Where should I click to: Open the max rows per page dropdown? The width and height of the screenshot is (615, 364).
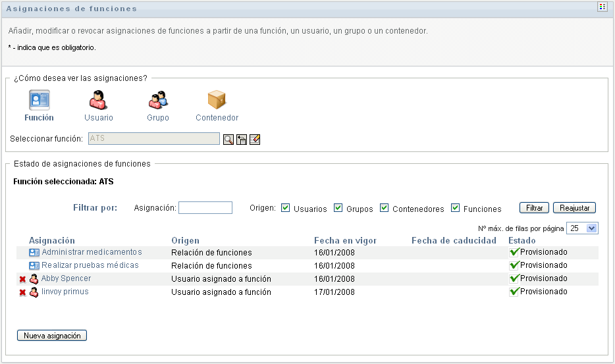(x=582, y=228)
